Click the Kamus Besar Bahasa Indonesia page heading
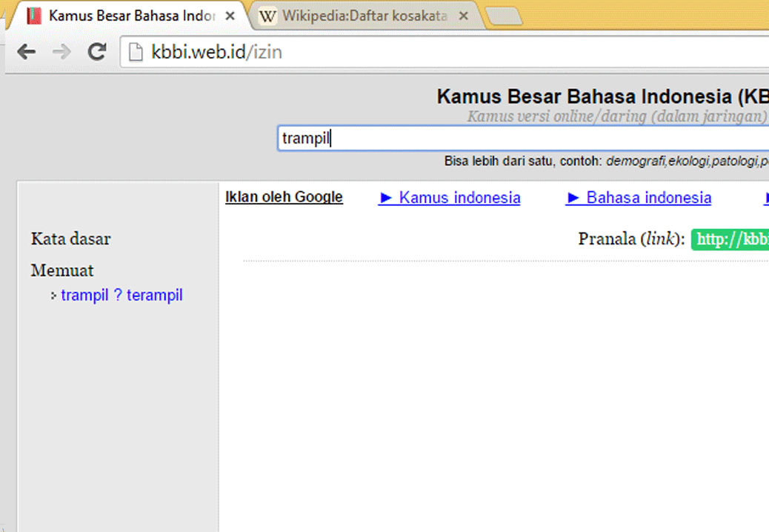 click(x=603, y=96)
